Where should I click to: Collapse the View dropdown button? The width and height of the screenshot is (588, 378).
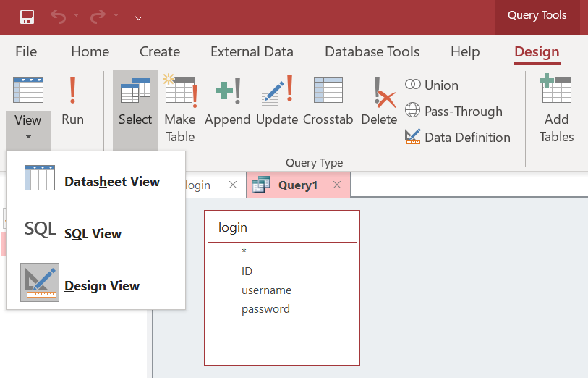click(x=28, y=127)
